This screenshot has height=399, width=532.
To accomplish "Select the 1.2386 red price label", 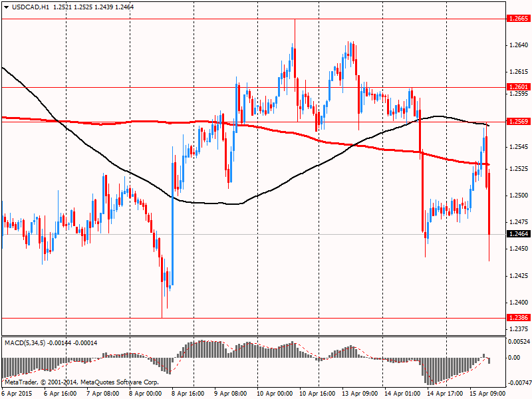I will (518, 318).
